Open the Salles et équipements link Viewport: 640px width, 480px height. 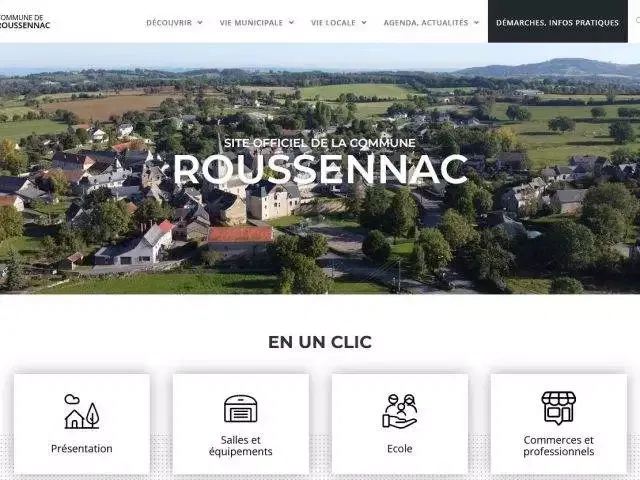241,446
